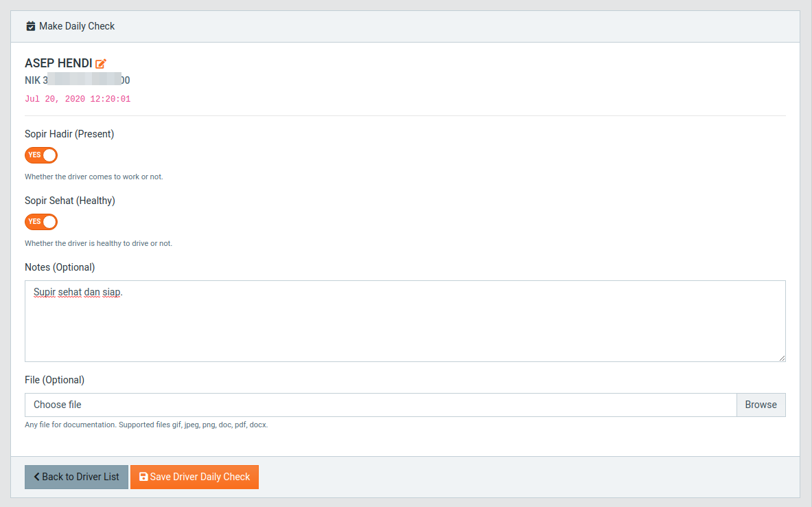Click the Sopir Hadir (Present) label
Image resolution: width=812 pixels, height=507 pixels.
[x=69, y=134]
